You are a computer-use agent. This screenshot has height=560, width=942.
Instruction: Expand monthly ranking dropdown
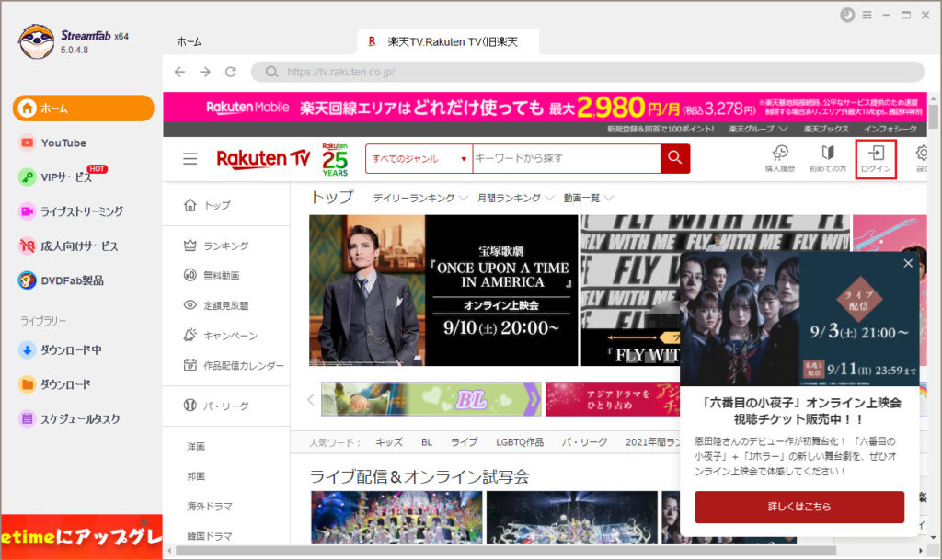(x=515, y=198)
